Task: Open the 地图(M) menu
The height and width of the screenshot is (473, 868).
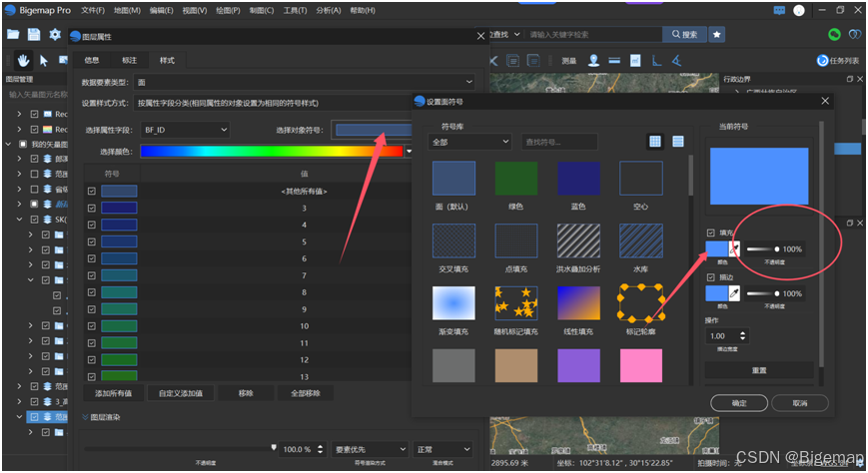Action: 127,11
